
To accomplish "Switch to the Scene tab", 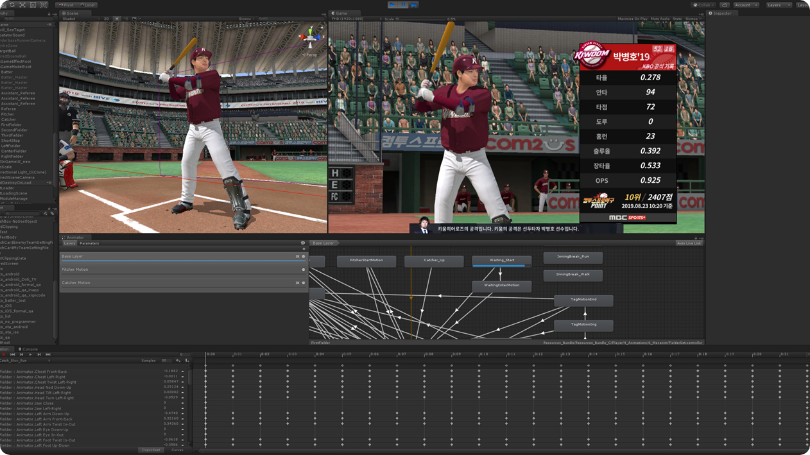I will [x=75, y=13].
